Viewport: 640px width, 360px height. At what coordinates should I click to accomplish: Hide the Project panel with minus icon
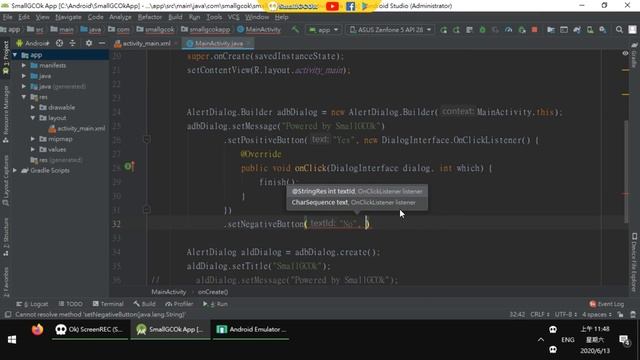[x=102, y=43]
